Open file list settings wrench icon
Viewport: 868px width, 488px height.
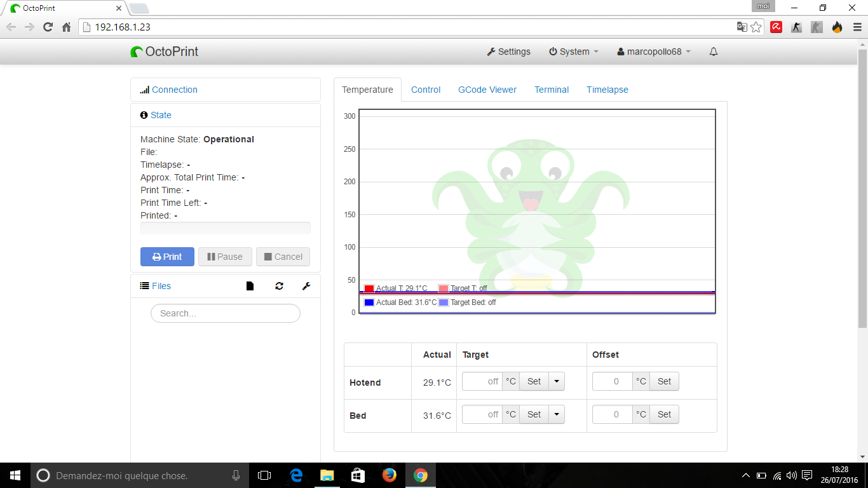pyautogui.click(x=306, y=286)
